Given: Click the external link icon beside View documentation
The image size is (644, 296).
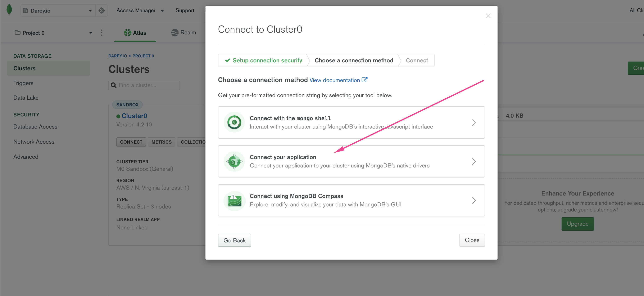Looking at the screenshot, I should coord(364,80).
